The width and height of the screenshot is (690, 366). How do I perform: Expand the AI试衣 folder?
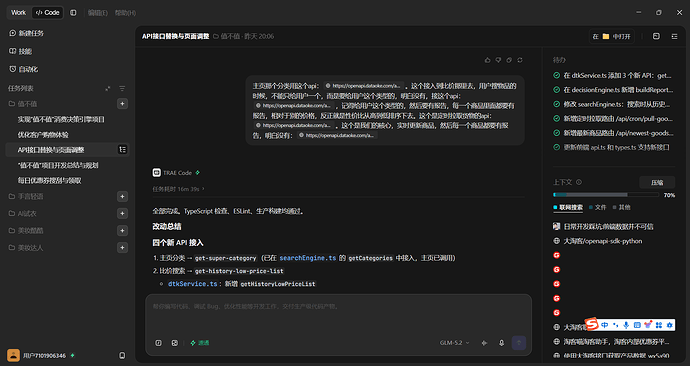point(23,213)
